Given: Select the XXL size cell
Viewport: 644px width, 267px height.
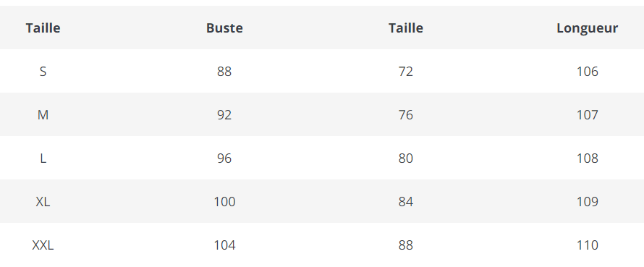Looking at the screenshot, I should coord(43,245).
